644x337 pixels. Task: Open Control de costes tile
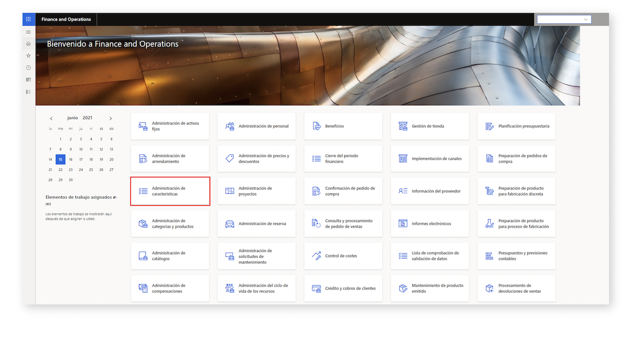[343, 256]
